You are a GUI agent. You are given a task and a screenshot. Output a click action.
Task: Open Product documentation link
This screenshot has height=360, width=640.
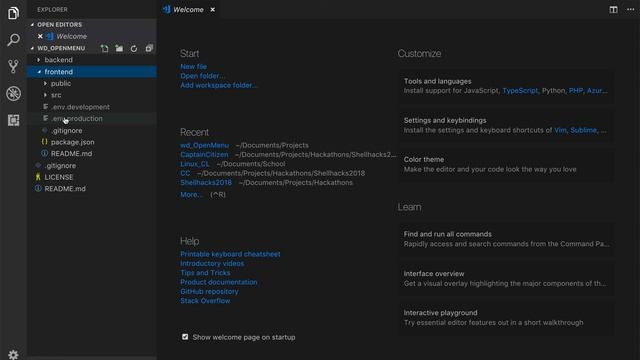(x=219, y=282)
